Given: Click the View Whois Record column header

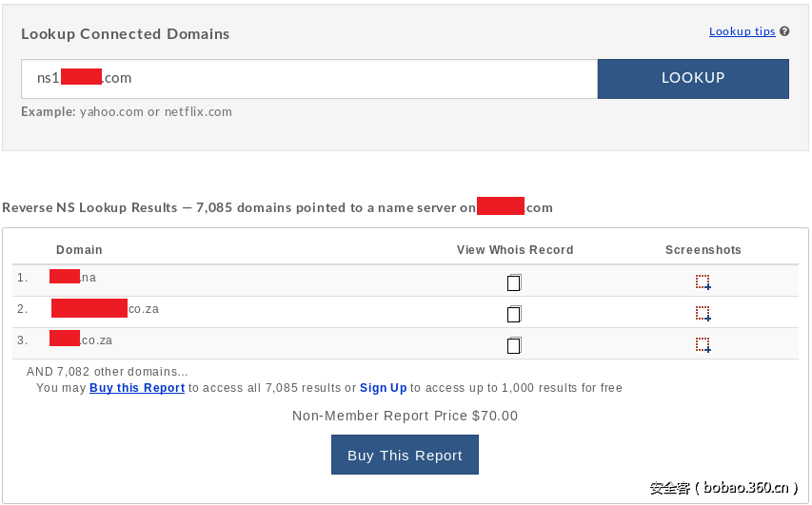Looking at the screenshot, I should [x=515, y=250].
